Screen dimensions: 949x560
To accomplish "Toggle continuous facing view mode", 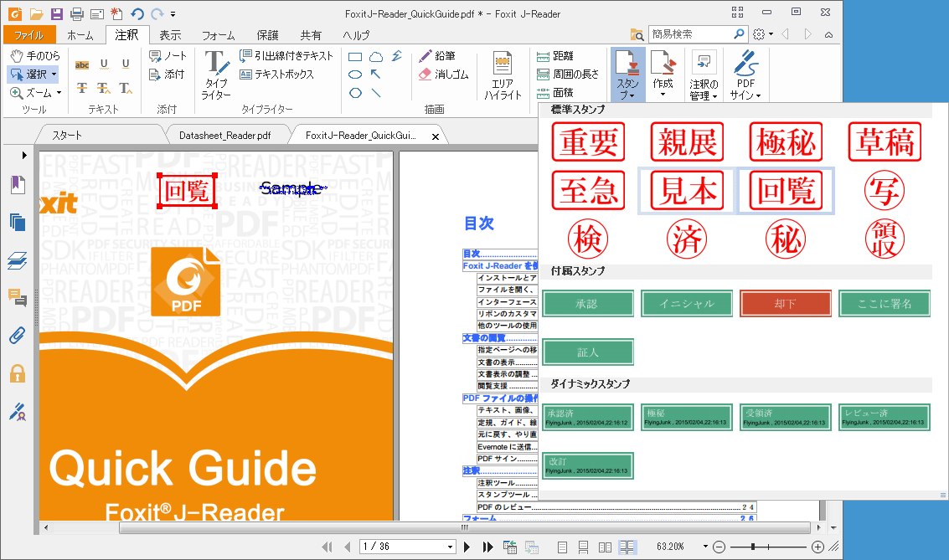I will (x=627, y=547).
